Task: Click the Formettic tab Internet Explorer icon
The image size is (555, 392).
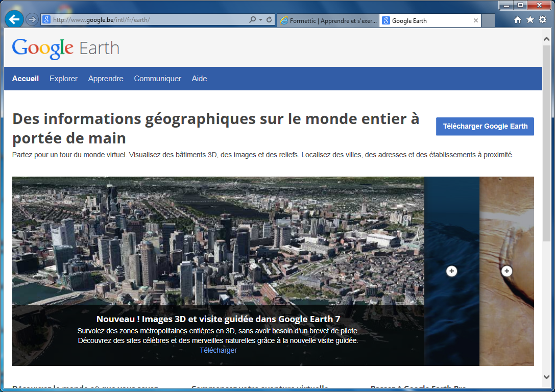Action: point(284,20)
